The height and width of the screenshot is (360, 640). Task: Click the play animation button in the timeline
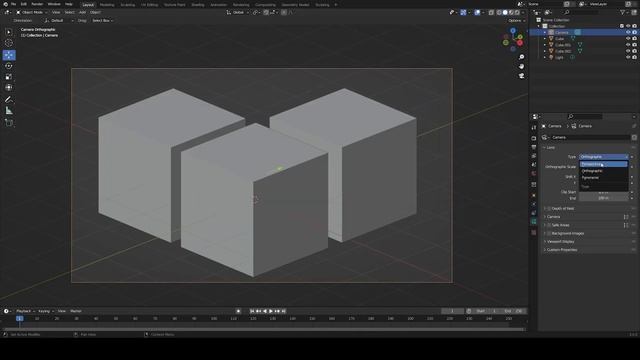click(271, 311)
